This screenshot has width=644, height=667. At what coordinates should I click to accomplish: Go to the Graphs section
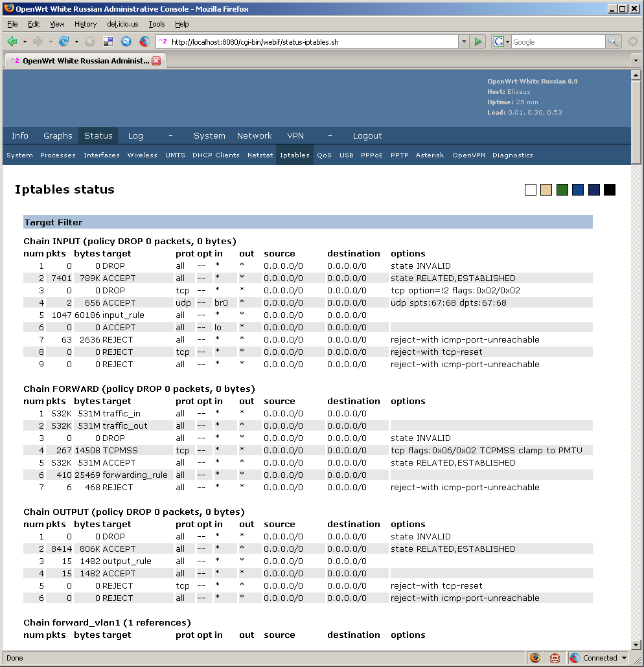(58, 136)
